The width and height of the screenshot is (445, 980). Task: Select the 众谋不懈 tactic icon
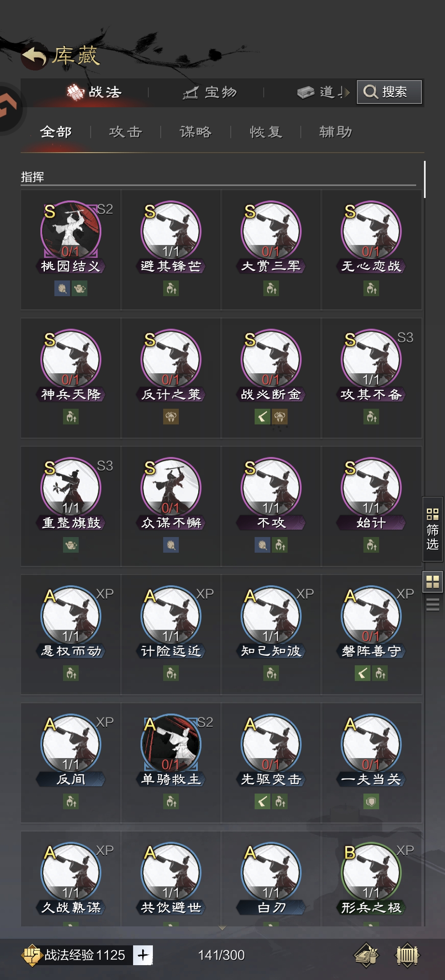pos(171,488)
